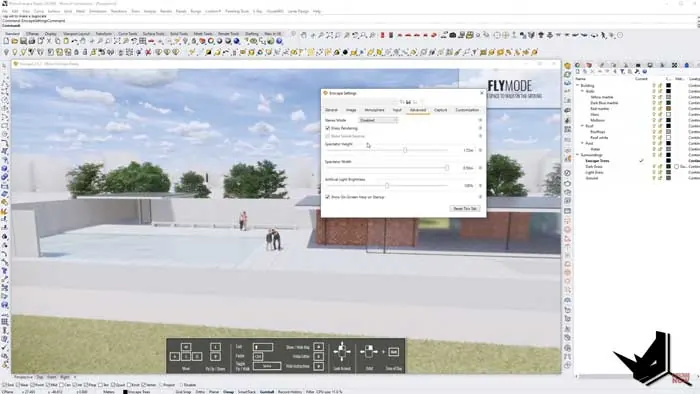Click the Move layer up arrow icon
The height and width of the screenshot is (394, 700).
tap(600, 71)
